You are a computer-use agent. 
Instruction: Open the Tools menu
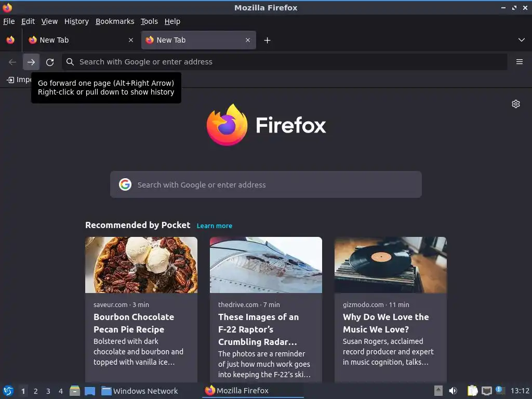[149, 21]
